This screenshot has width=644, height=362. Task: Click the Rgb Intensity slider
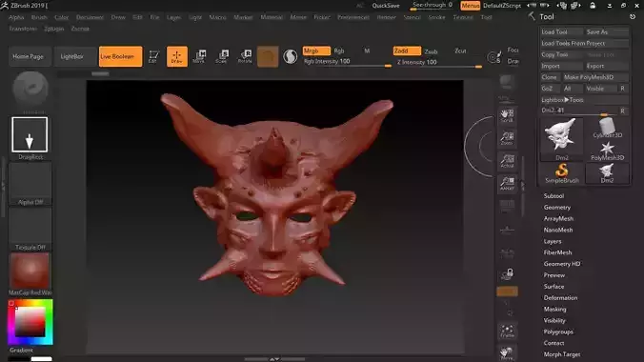348,62
